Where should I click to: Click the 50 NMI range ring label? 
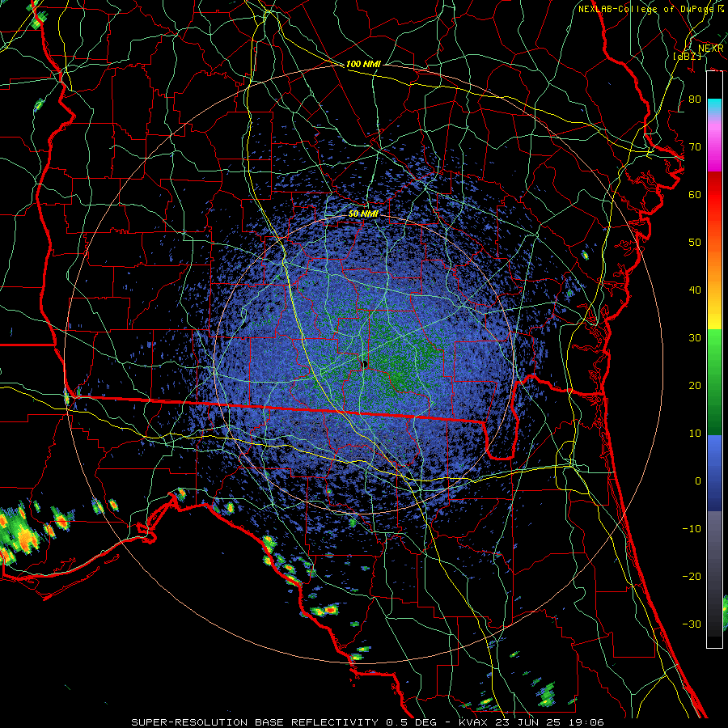click(x=363, y=214)
